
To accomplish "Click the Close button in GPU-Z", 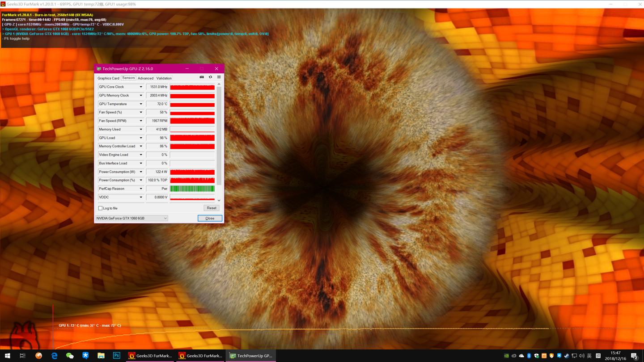I will (210, 219).
